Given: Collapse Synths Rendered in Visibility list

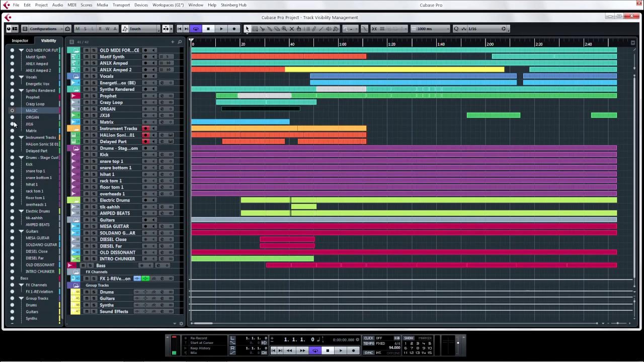Looking at the screenshot, I should coord(21,90).
